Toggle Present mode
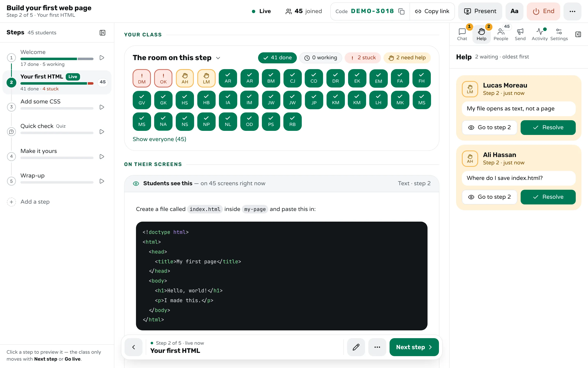The width and height of the screenshot is (588, 368). point(480,11)
